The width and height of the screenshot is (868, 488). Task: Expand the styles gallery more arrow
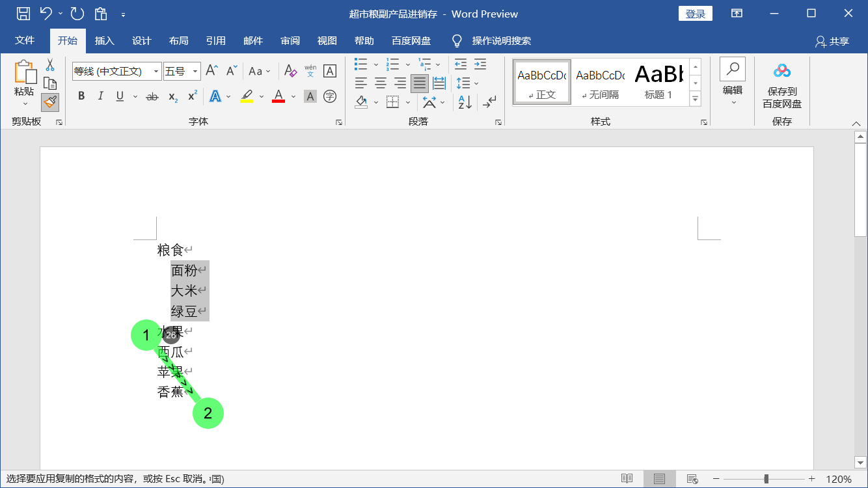click(x=695, y=100)
